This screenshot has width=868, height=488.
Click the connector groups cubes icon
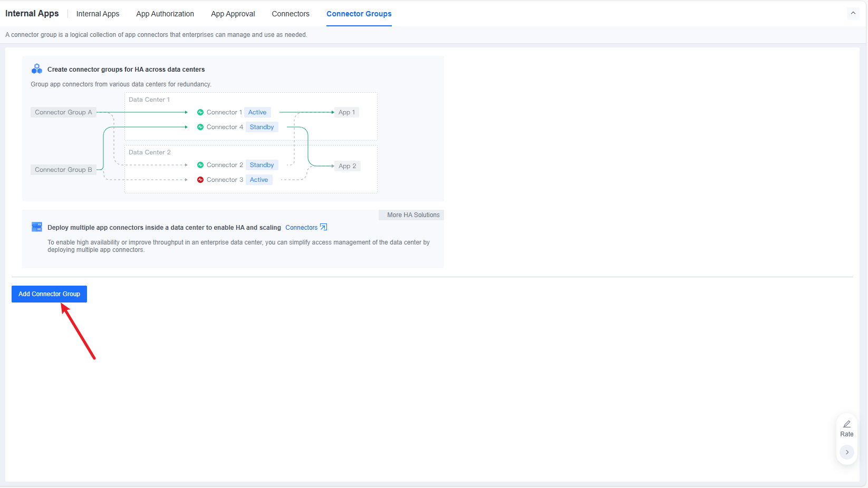pos(37,69)
